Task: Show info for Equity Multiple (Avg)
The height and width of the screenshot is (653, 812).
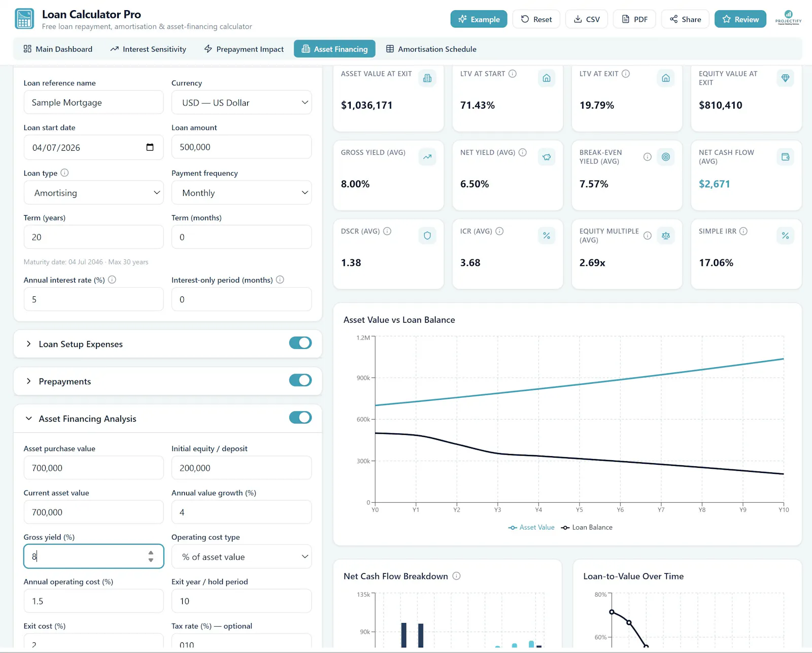Action: [x=648, y=235]
